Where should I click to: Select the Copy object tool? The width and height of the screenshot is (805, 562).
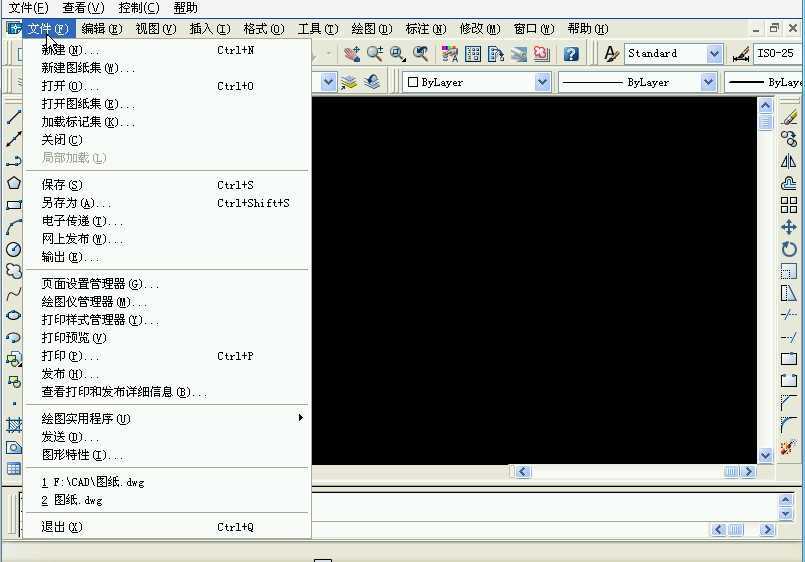tap(789, 139)
